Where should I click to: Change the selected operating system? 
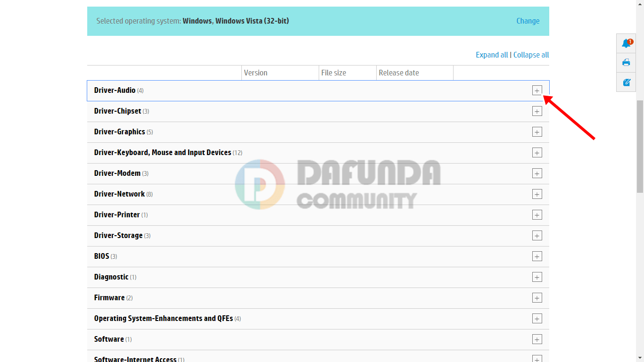pyautogui.click(x=528, y=21)
